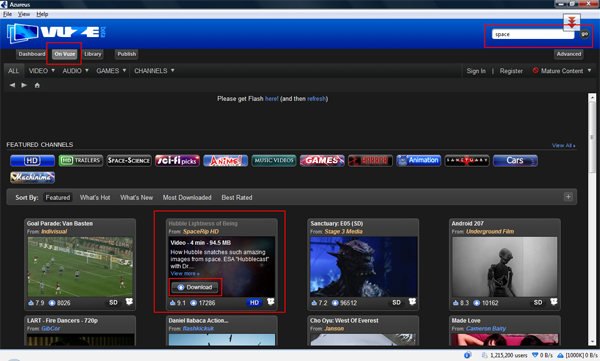Switch to the Library tab

[93, 54]
